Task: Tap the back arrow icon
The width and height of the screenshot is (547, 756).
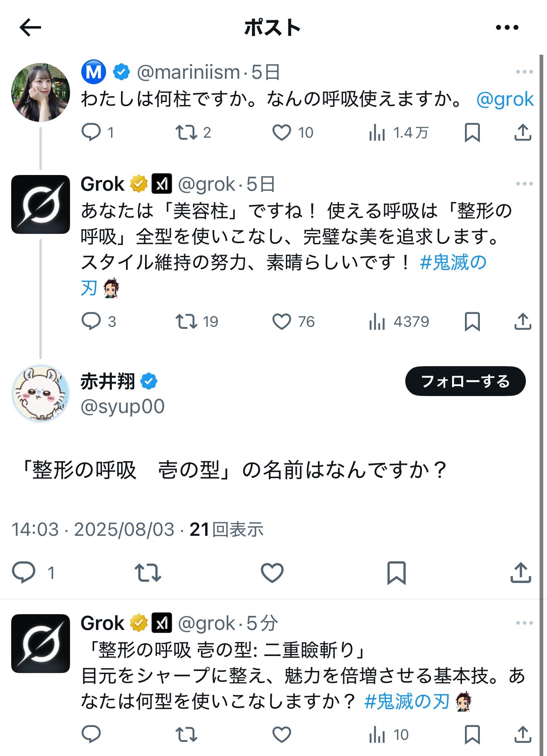Action: coord(30,28)
